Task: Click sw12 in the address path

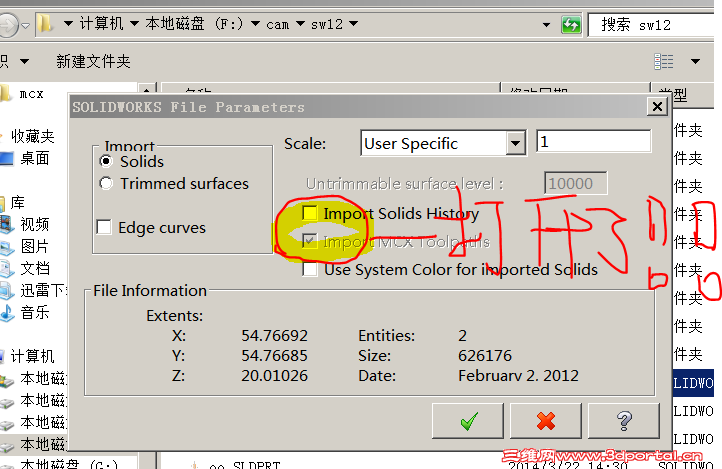Action: [x=327, y=24]
